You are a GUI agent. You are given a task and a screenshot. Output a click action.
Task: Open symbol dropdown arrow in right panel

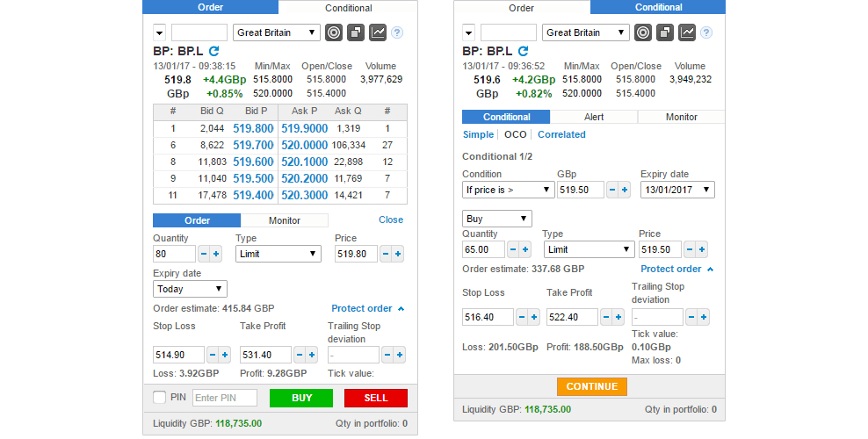tap(469, 32)
